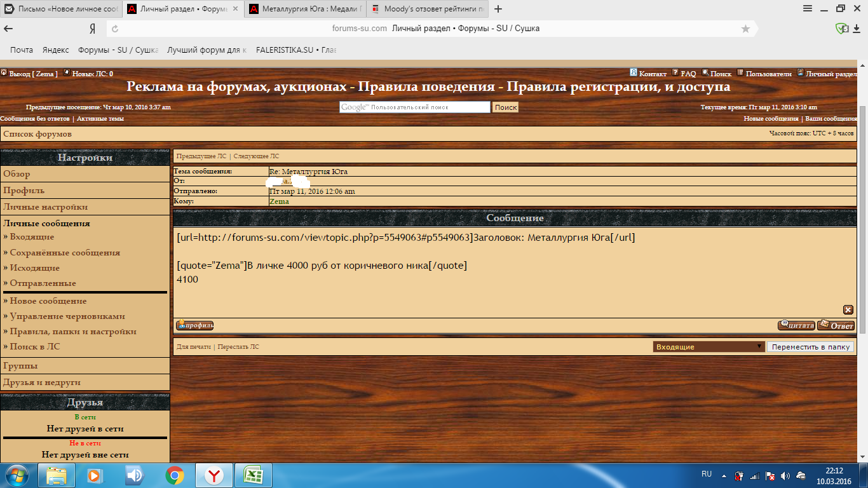Open the sender's profile (профиль) button
This screenshot has height=488, width=868.
coord(194,325)
